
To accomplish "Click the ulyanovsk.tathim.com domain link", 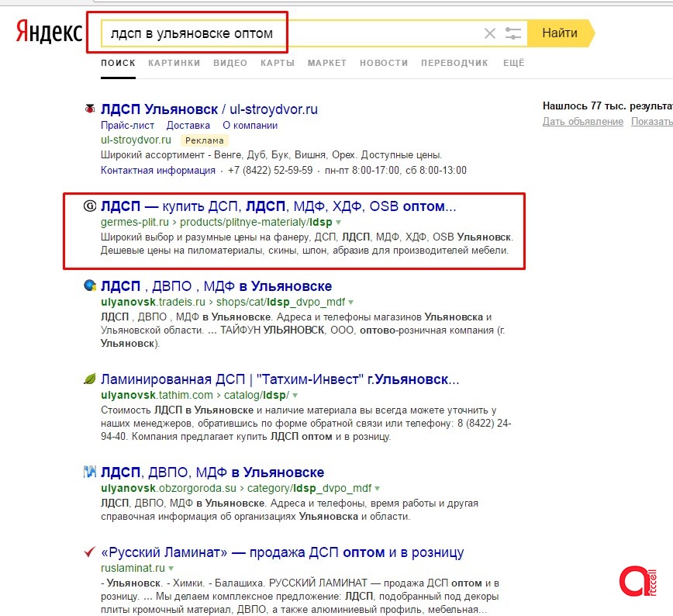I will click(157, 395).
